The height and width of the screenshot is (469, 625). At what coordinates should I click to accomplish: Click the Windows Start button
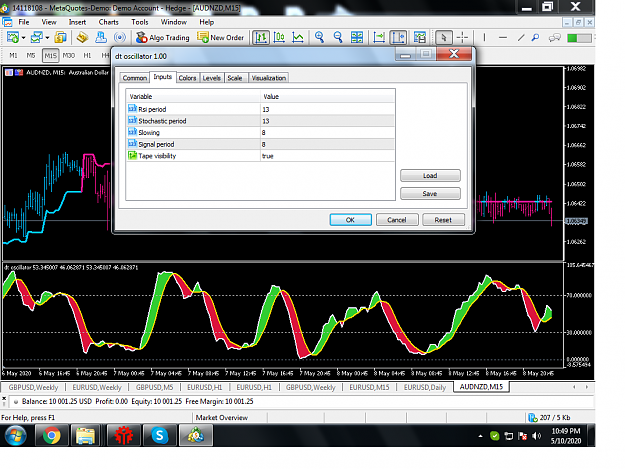point(16,435)
